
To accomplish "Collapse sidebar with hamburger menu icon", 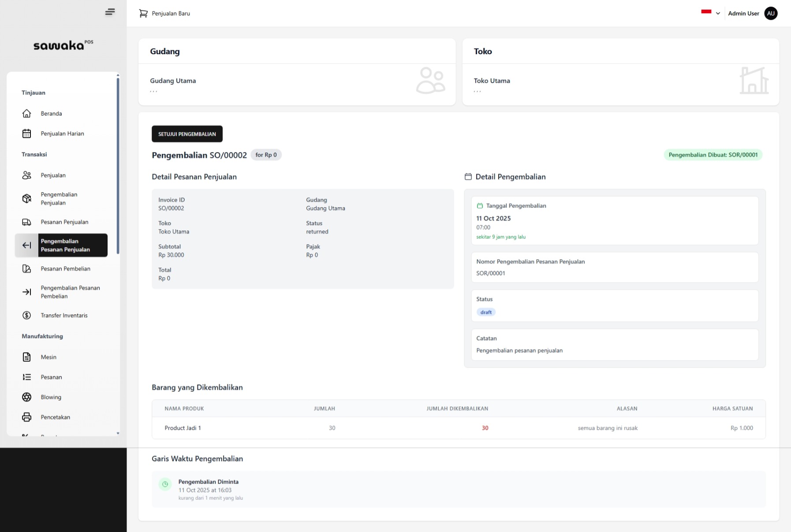I will (110, 12).
